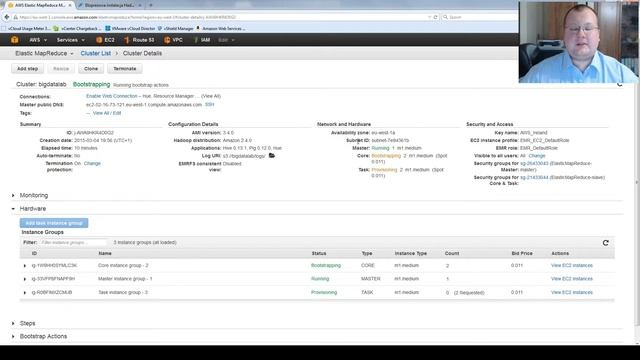View EC2 instances for Master group
Image resolution: width=640 pixels, height=360 pixels.
point(571,279)
